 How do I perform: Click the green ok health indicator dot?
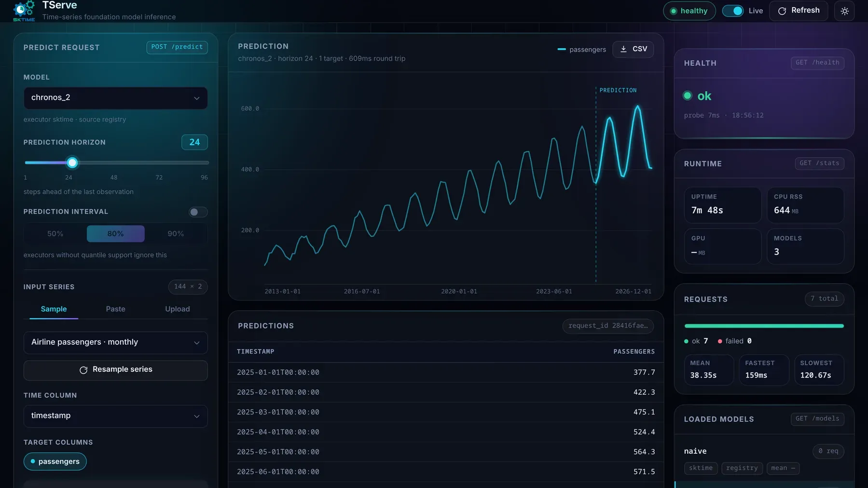[687, 95]
